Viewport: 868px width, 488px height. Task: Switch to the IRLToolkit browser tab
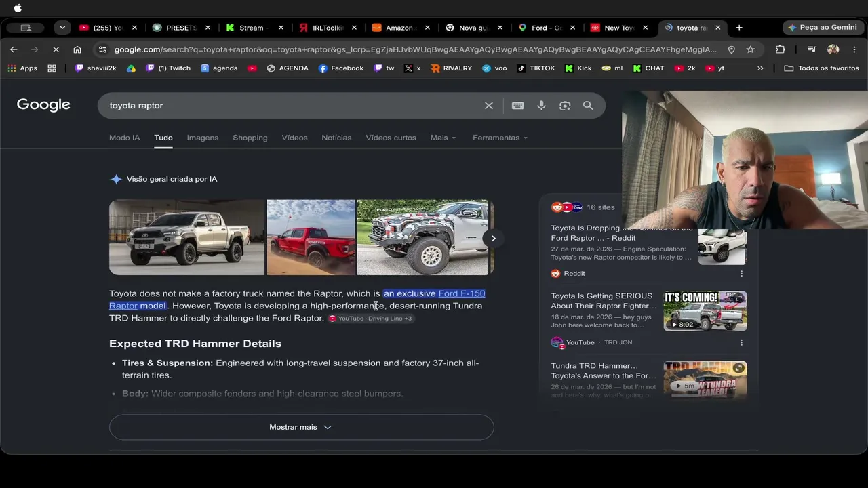[x=327, y=28]
